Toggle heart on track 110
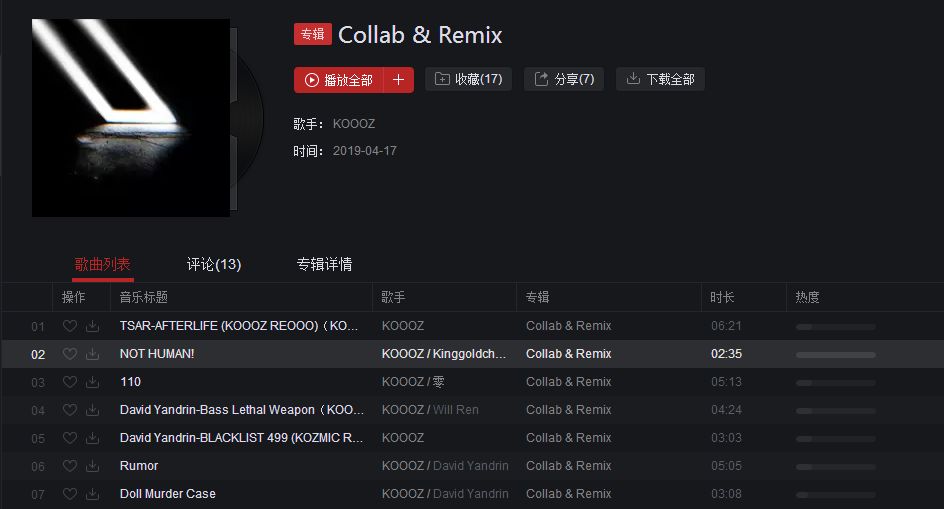Viewport: 944px width, 509px height. 70,382
